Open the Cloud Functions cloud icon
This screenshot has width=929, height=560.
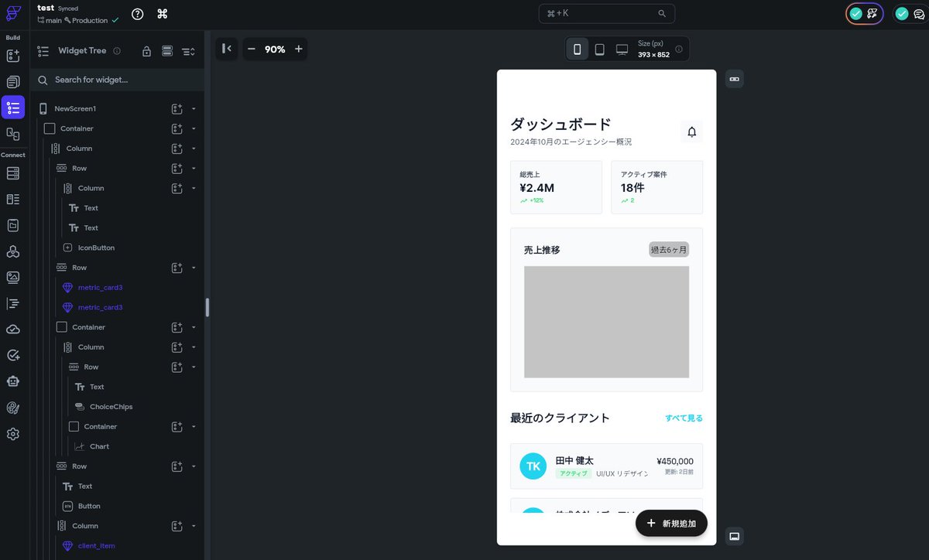tap(12, 330)
